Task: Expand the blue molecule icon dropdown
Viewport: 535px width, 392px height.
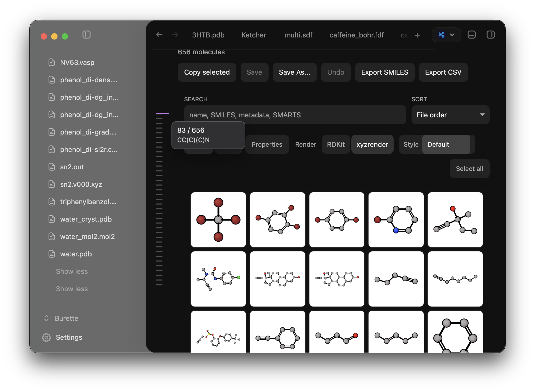Action: click(x=446, y=35)
